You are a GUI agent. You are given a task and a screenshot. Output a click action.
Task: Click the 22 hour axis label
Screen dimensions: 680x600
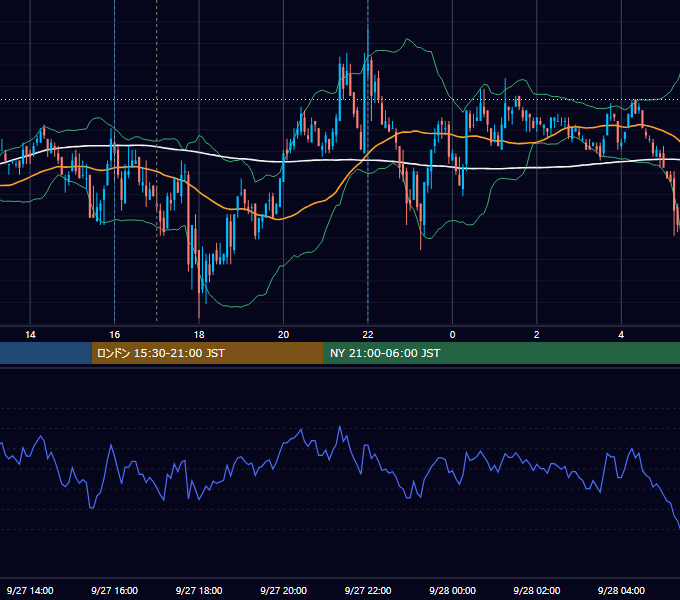(x=368, y=335)
